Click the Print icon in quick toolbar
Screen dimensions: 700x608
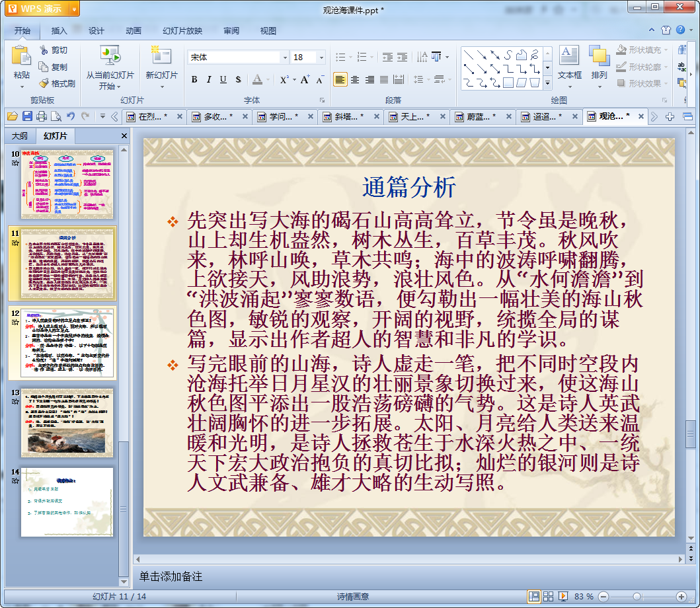[x=42, y=116]
